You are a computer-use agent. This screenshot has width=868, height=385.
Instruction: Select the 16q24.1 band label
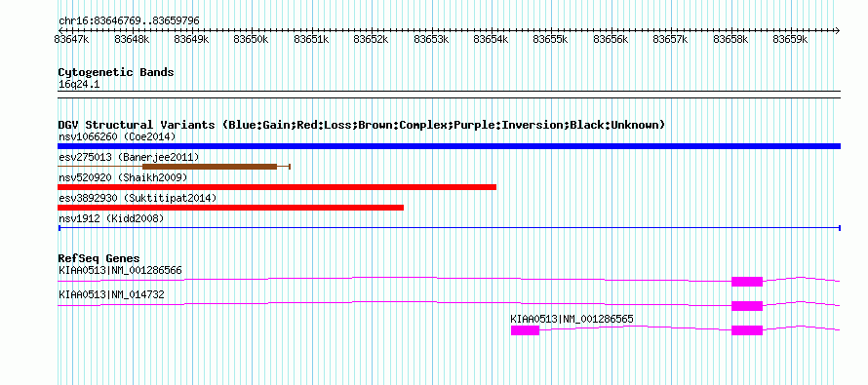pos(79,85)
